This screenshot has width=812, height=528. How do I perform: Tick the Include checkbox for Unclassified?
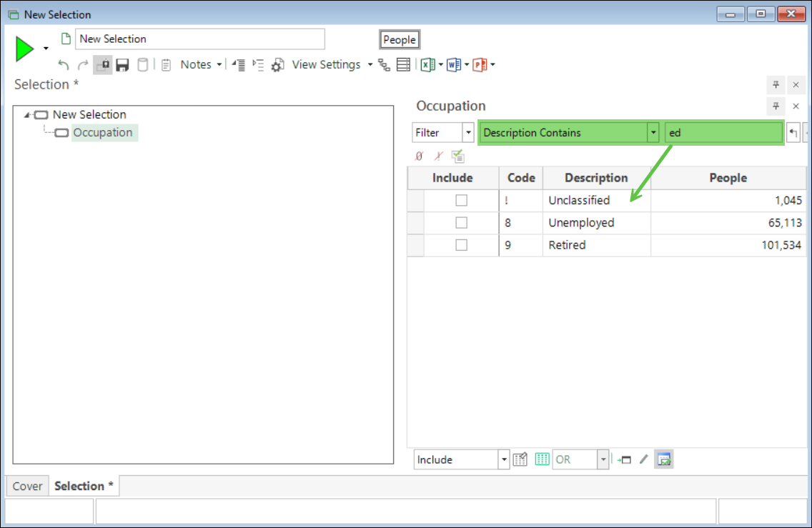pyautogui.click(x=462, y=200)
